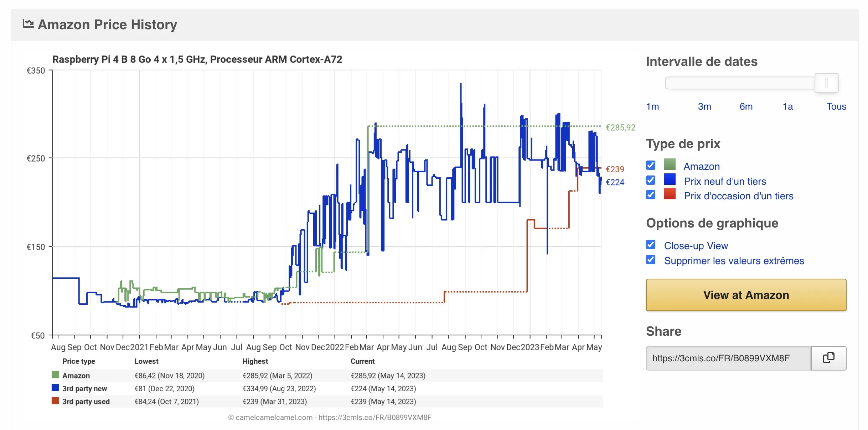
Task: Click the red used price color swatch
Action: [670, 194]
